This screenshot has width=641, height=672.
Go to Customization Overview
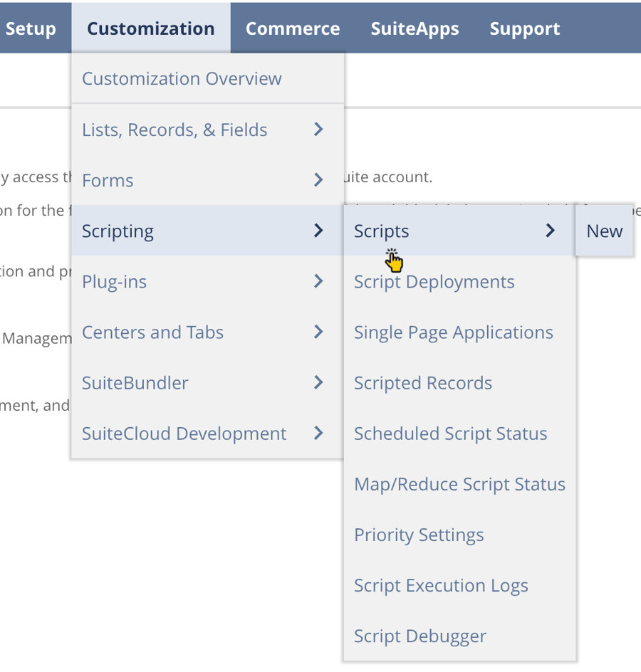pos(182,78)
